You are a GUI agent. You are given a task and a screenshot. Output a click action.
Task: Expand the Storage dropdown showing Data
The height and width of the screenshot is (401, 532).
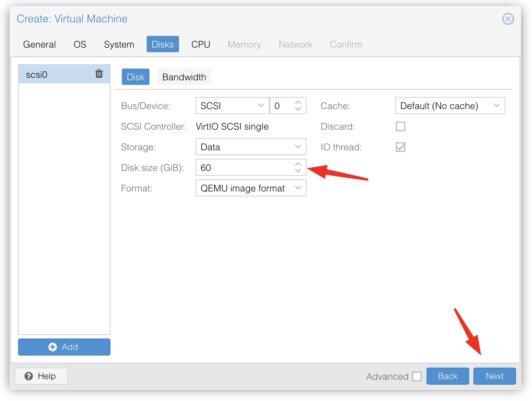tap(251, 147)
